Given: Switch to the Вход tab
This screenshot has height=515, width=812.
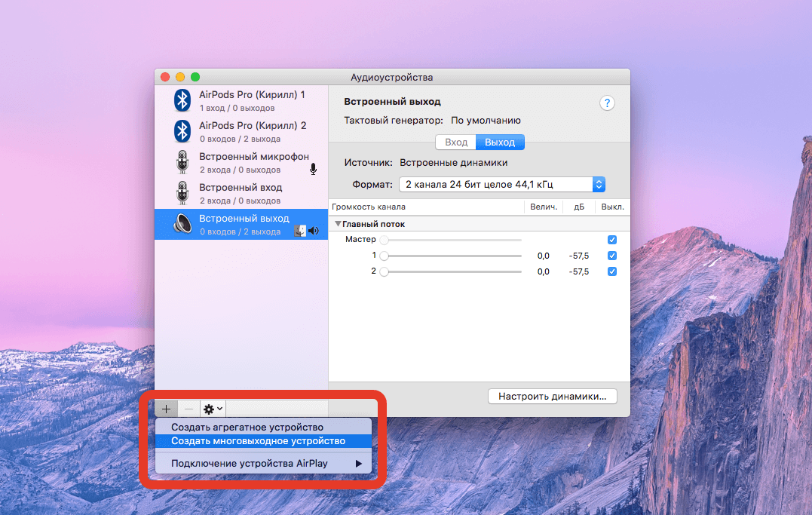Looking at the screenshot, I should 455,142.
